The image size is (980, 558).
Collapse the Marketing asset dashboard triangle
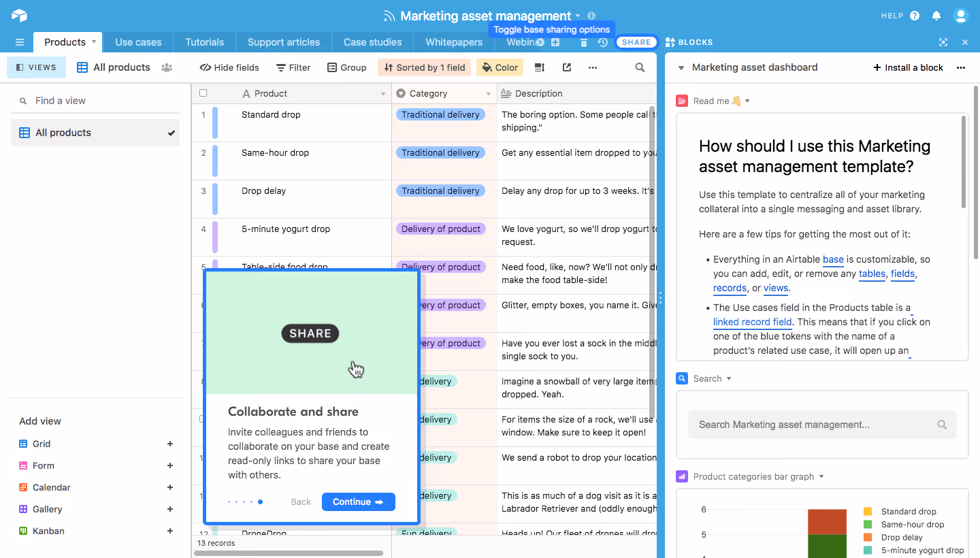tap(680, 67)
